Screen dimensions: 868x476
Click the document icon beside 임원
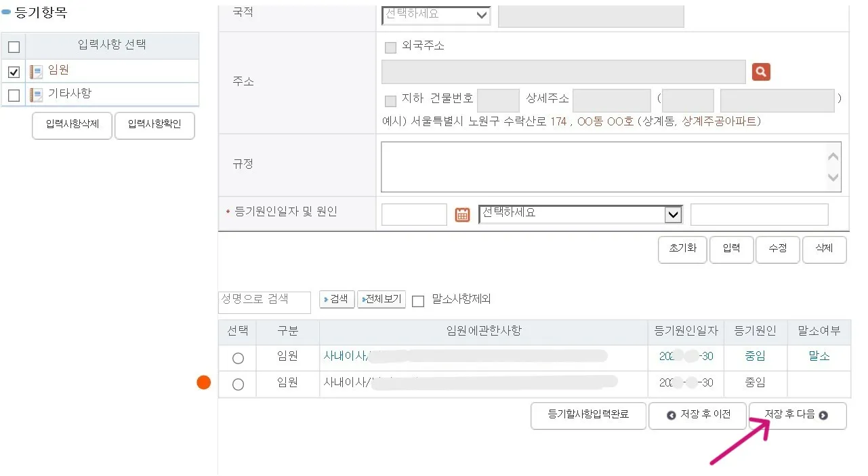(35, 71)
